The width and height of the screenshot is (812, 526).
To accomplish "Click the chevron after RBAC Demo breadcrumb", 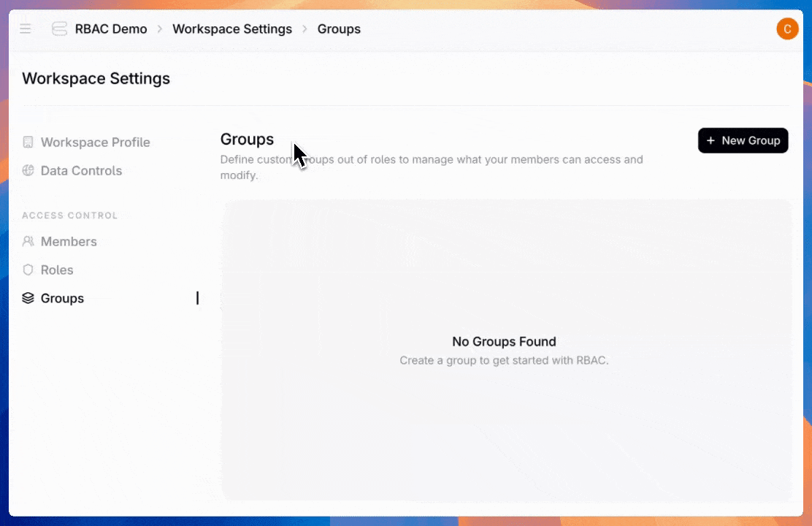I will pos(160,29).
